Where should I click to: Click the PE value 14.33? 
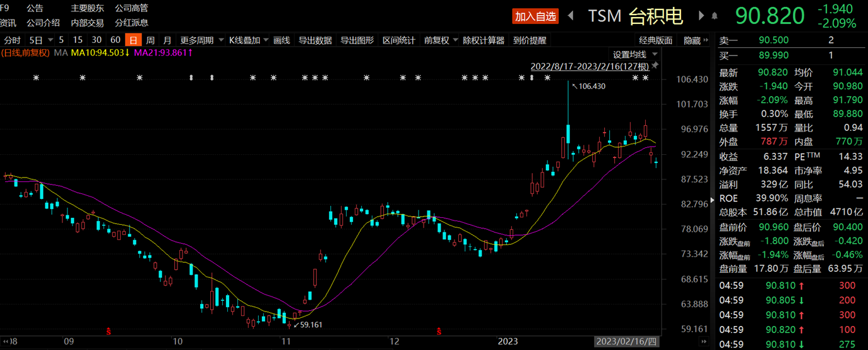coord(851,156)
